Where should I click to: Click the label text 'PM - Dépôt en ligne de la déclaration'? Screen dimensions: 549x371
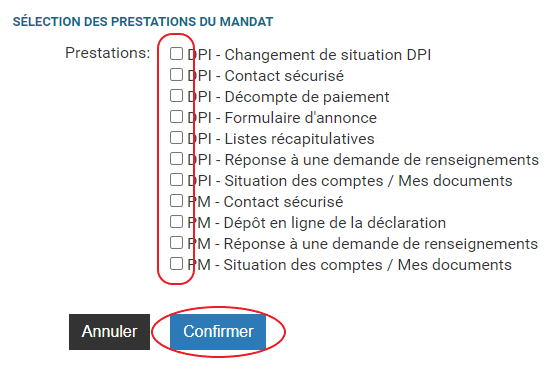pyautogui.click(x=317, y=223)
